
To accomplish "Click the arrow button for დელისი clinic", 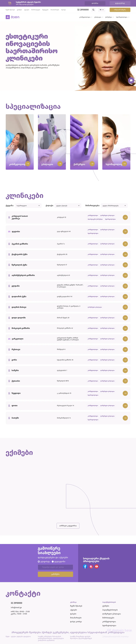I will [x=125, y=232].
